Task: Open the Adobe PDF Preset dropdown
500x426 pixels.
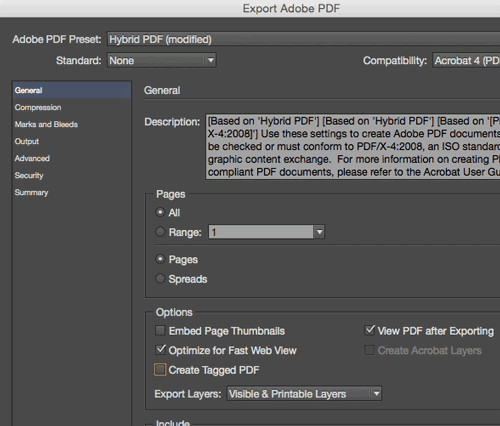Action: click(x=303, y=39)
